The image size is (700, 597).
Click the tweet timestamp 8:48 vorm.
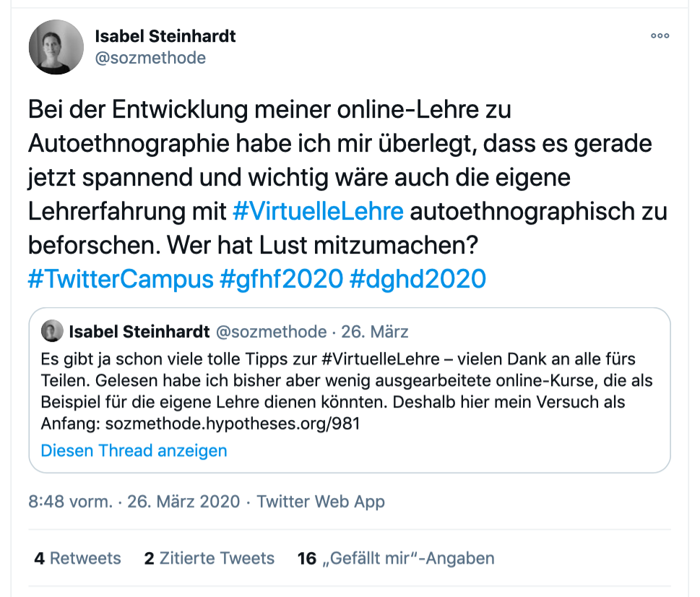[x=69, y=501]
